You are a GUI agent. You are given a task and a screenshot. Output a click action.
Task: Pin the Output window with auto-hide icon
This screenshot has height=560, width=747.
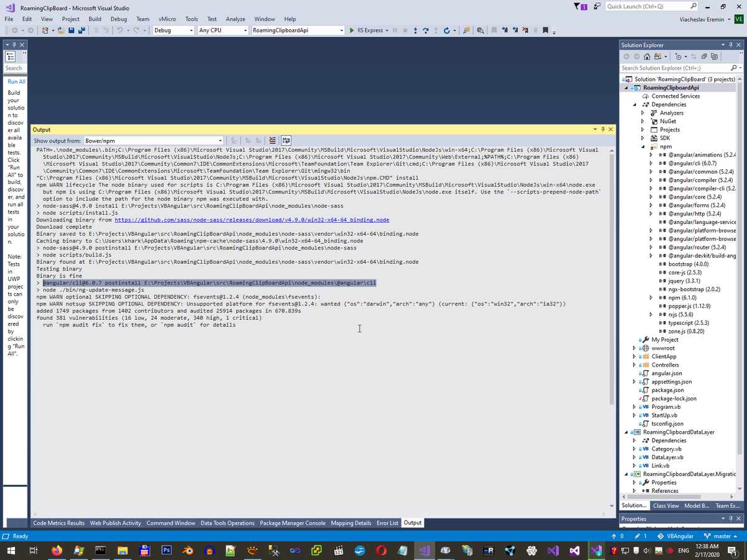click(x=602, y=129)
